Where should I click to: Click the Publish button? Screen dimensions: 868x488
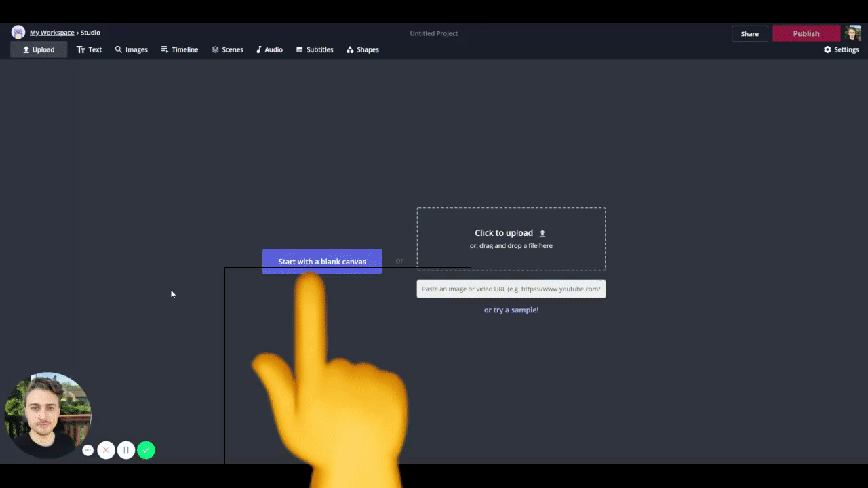coord(806,33)
